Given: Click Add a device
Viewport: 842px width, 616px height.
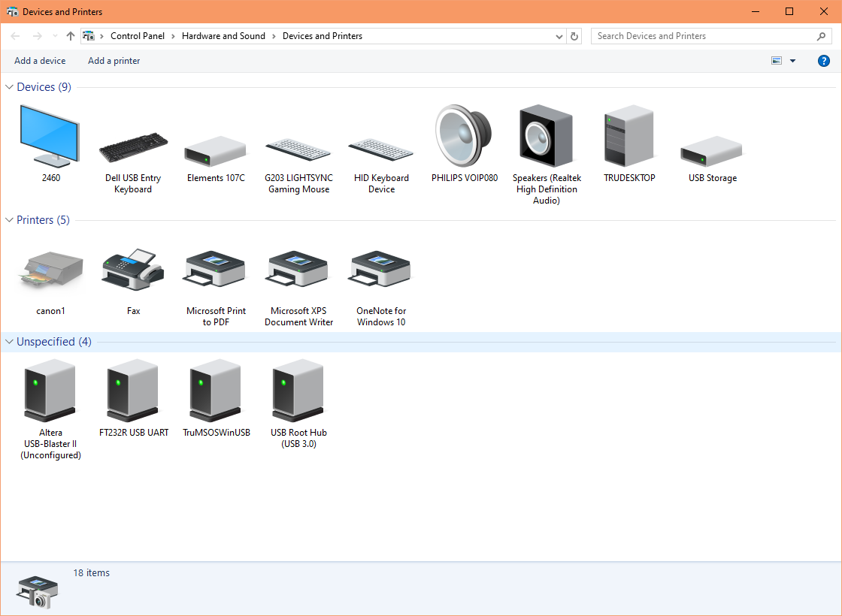Looking at the screenshot, I should click(x=40, y=61).
